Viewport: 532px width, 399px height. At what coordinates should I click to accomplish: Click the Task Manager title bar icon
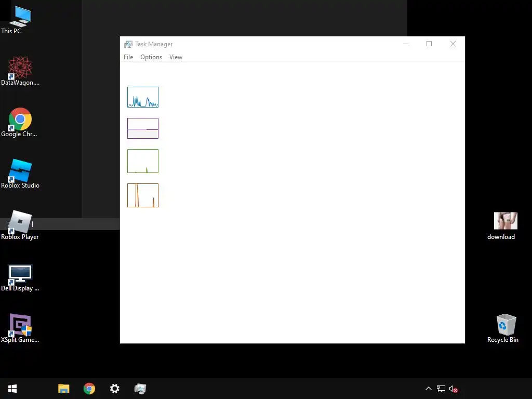pyautogui.click(x=128, y=44)
